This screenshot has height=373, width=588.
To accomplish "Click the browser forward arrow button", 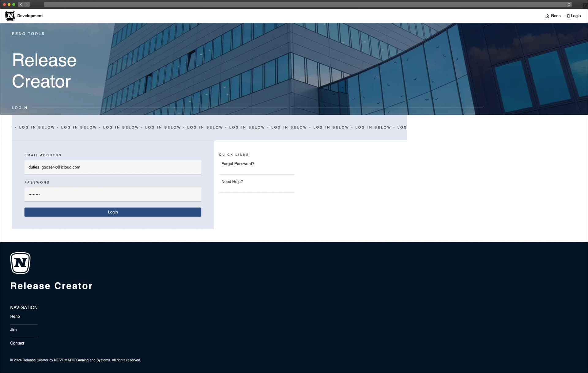I will tap(27, 4).
